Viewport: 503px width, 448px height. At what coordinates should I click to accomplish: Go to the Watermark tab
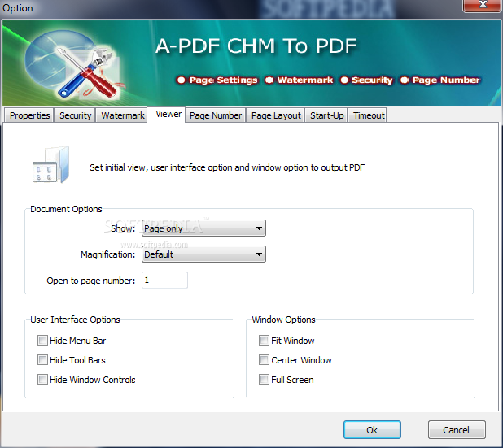[x=123, y=115]
